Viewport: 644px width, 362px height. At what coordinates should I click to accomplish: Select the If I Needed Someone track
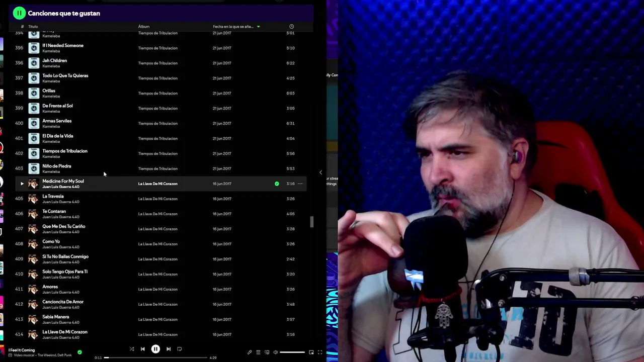tap(63, 45)
